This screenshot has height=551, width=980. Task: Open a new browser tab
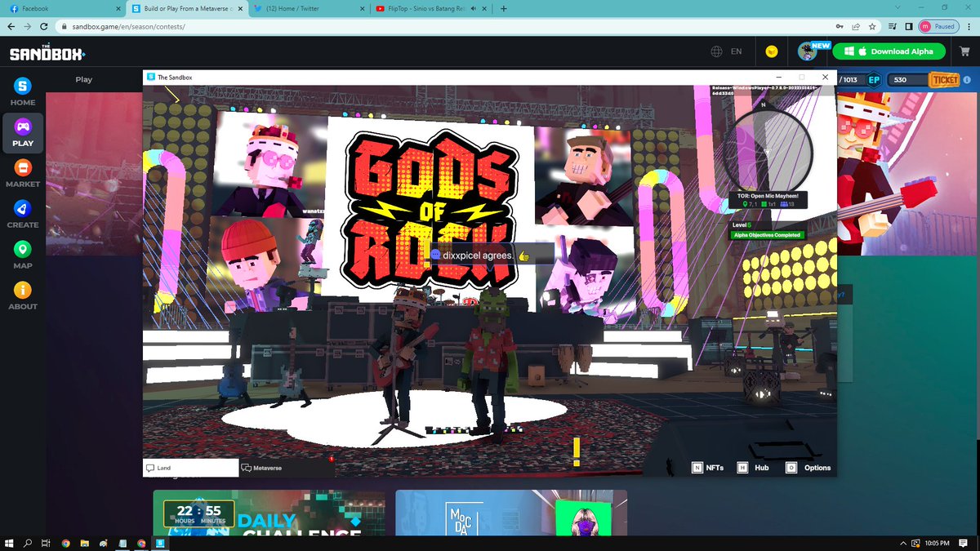pos(503,8)
